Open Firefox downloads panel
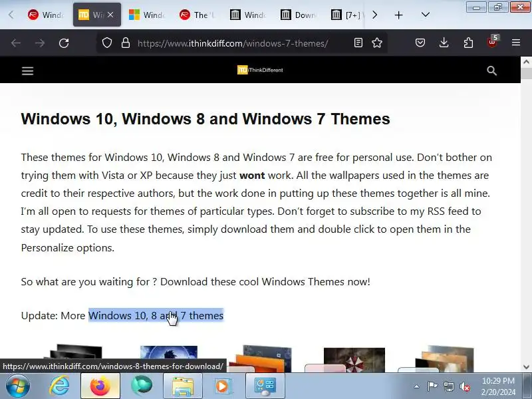 444,43
